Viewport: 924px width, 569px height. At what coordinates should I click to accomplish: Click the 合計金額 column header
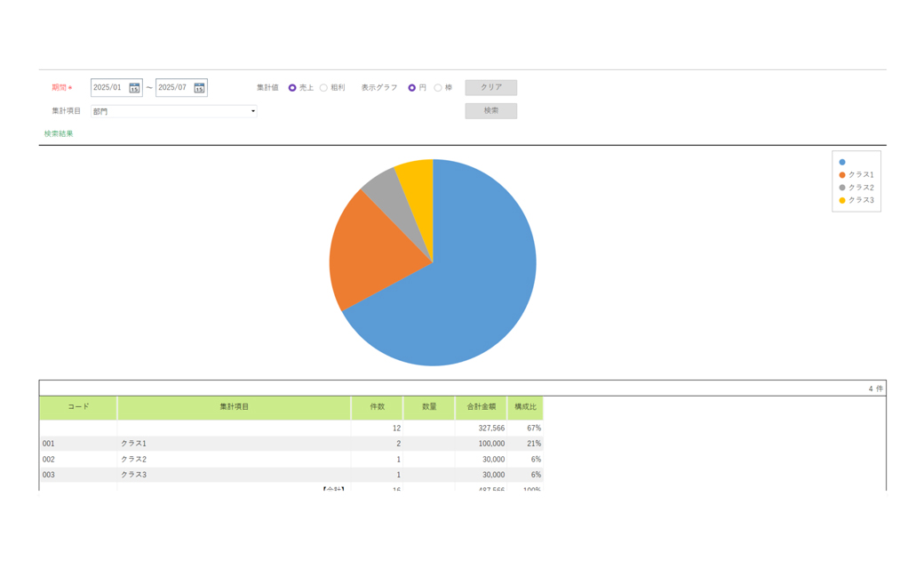[481, 407]
